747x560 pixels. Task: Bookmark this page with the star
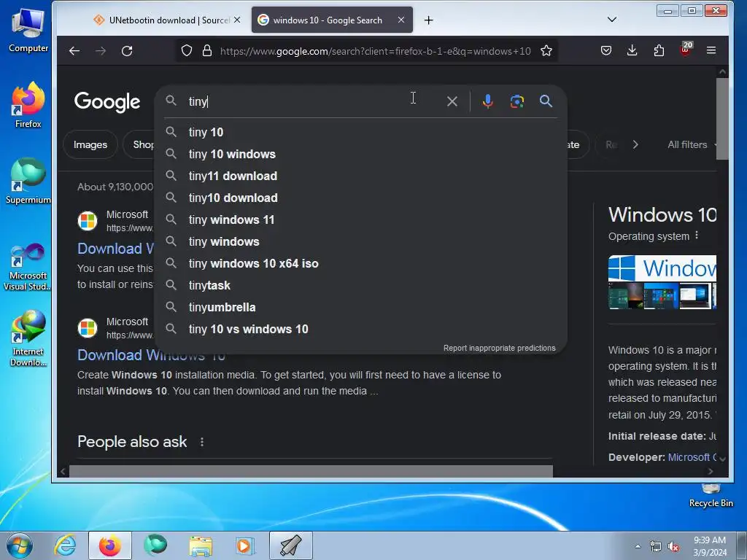[x=546, y=50]
